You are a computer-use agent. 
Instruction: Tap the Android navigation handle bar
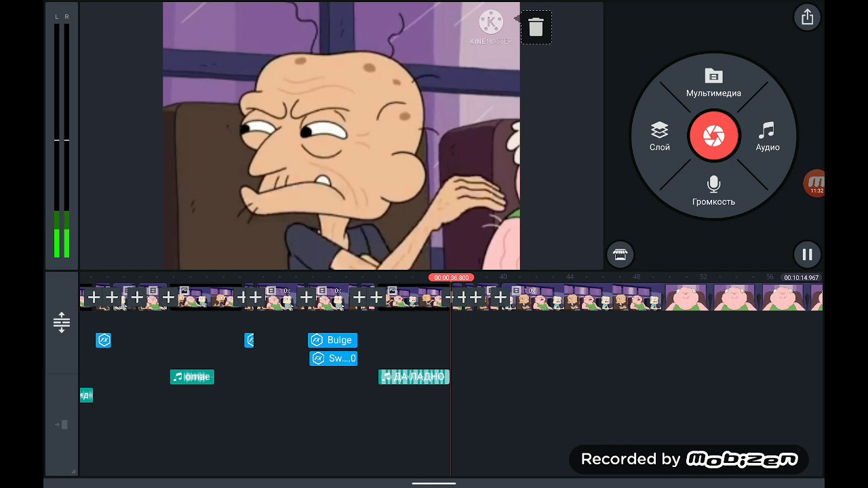coord(434,483)
